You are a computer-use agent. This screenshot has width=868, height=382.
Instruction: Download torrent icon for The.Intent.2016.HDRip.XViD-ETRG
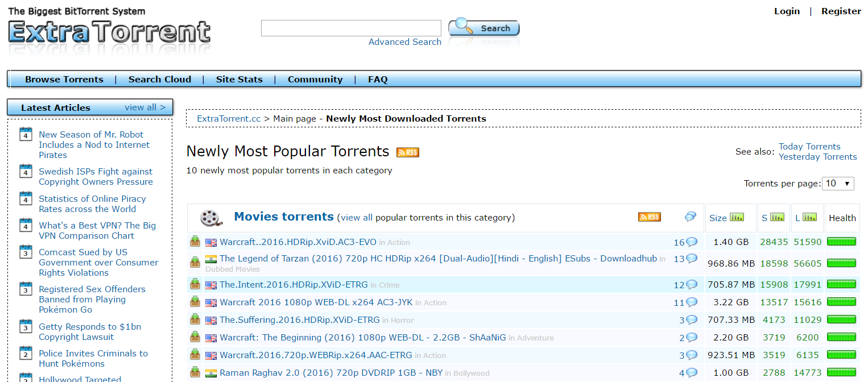pos(195,284)
